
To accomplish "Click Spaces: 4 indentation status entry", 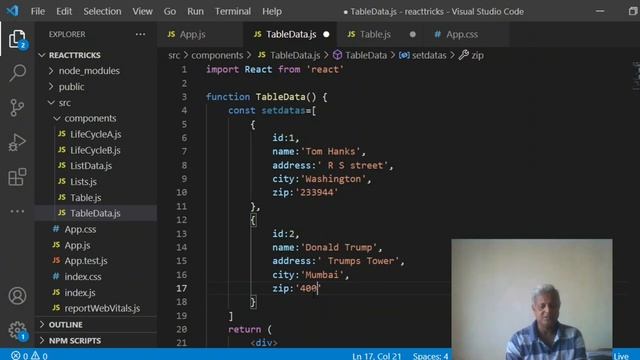I will click(430, 356).
